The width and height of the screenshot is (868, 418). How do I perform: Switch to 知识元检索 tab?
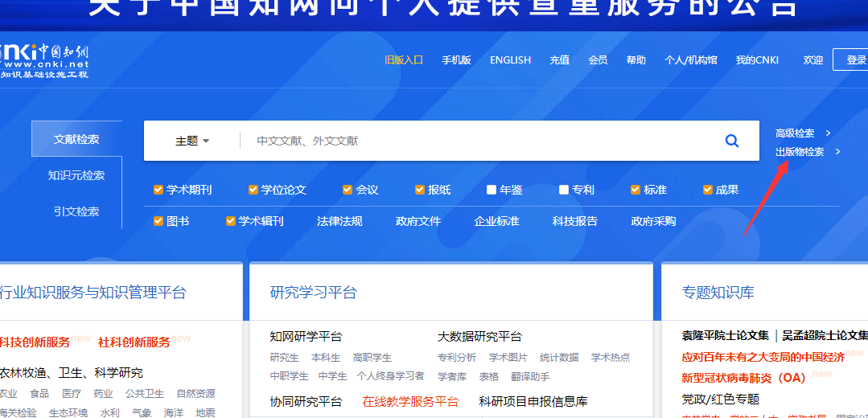click(x=76, y=176)
